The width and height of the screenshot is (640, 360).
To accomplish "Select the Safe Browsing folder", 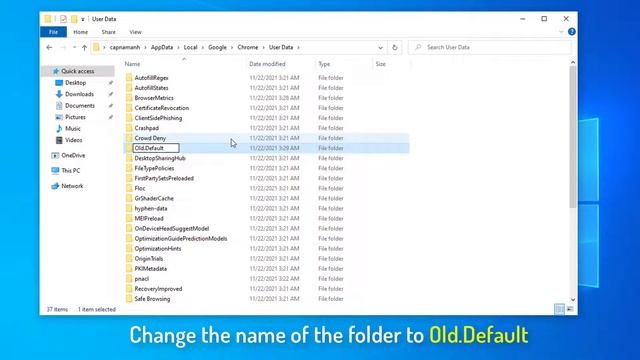I will [152, 299].
